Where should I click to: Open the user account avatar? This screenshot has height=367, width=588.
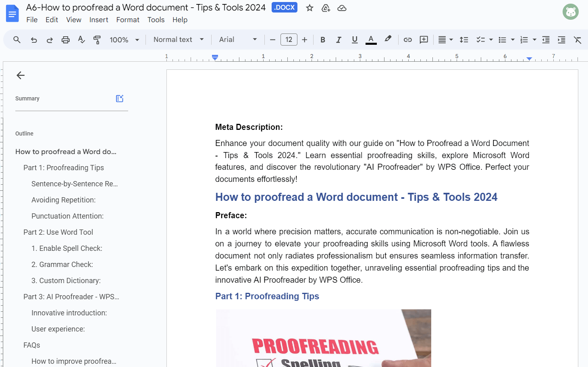click(570, 12)
